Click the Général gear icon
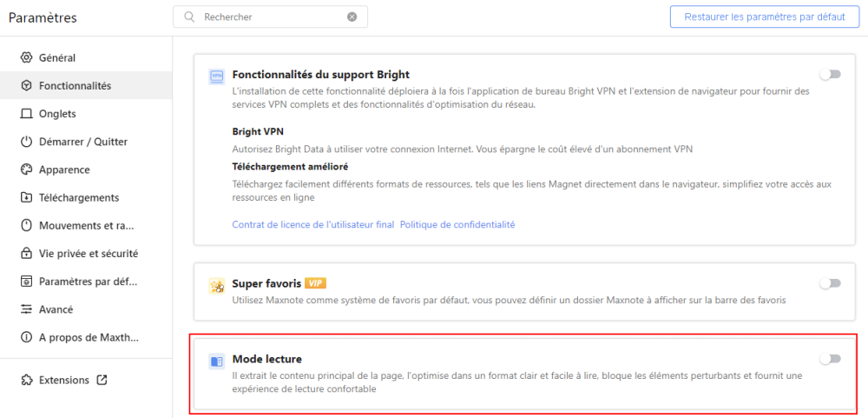 tap(26, 58)
